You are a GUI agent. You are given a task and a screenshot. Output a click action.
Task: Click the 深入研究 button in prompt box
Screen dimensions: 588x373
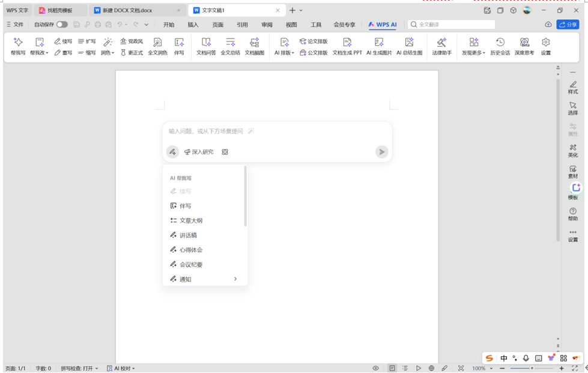[x=199, y=152]
